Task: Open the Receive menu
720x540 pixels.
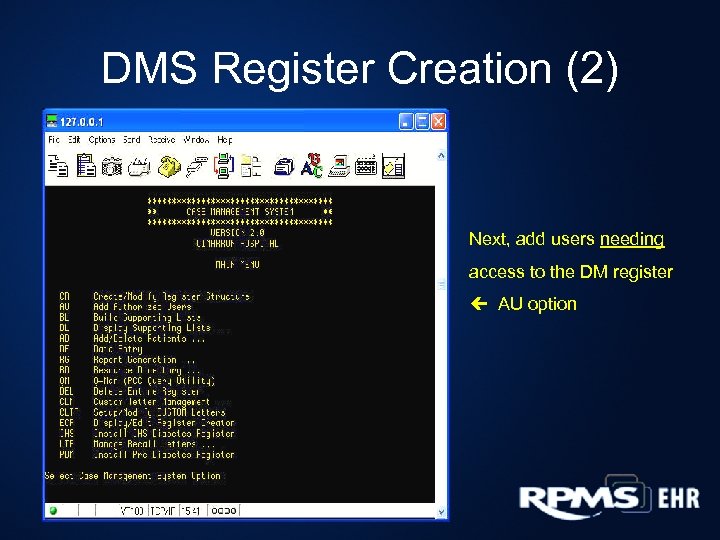Action: (x=162, y=140)
